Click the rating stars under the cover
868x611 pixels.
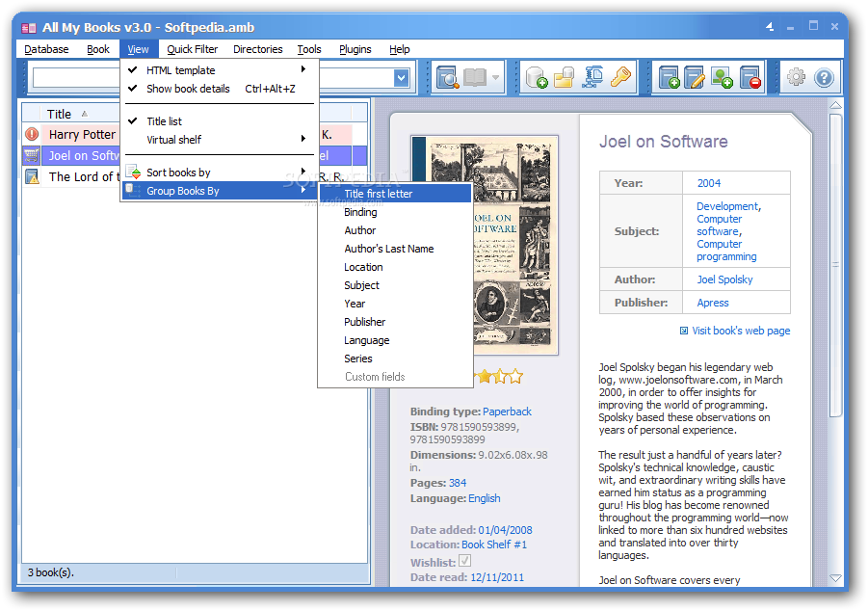point(499,377)
